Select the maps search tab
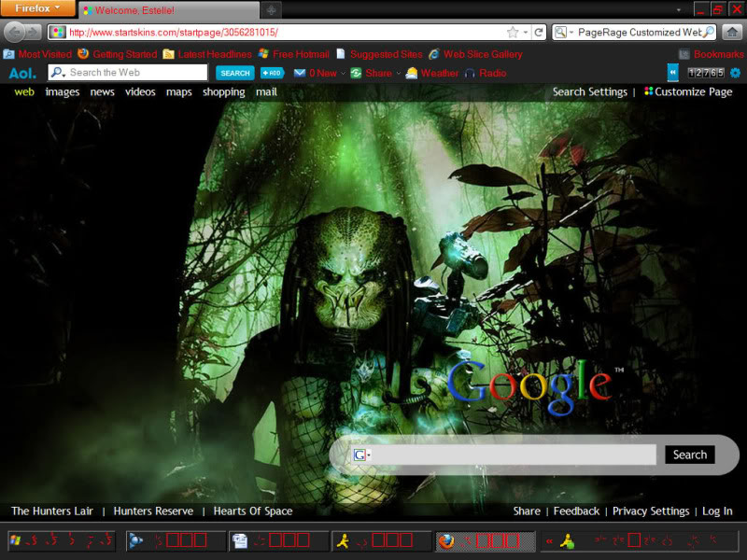This screenshot has height=560, width=747. pos(179,91)
